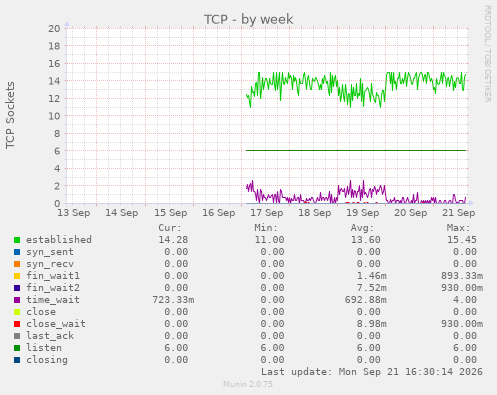
Task: Click established maximum value 15.45
Action: click(x=462, y=240)
